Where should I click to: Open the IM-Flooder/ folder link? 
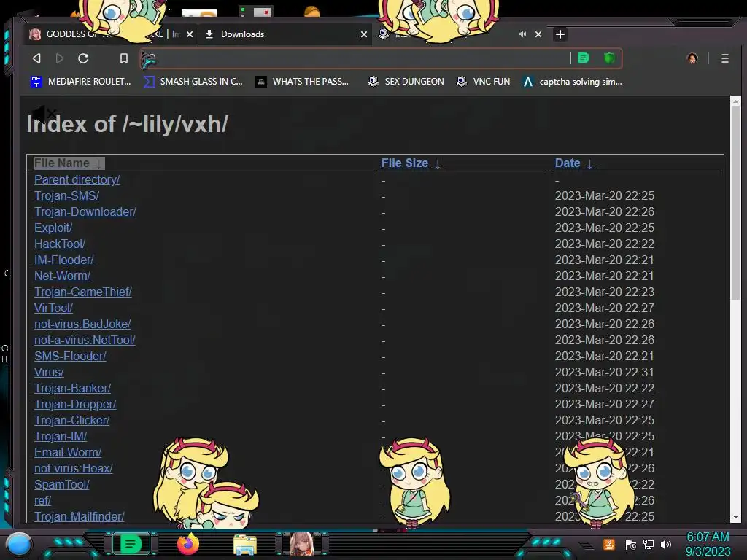(64, 260)
